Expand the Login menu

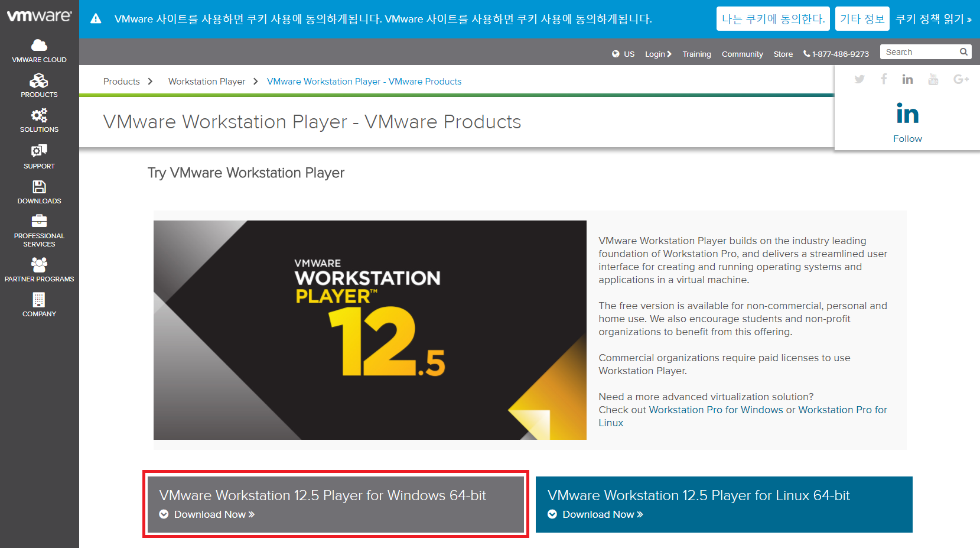coord(658,54)
